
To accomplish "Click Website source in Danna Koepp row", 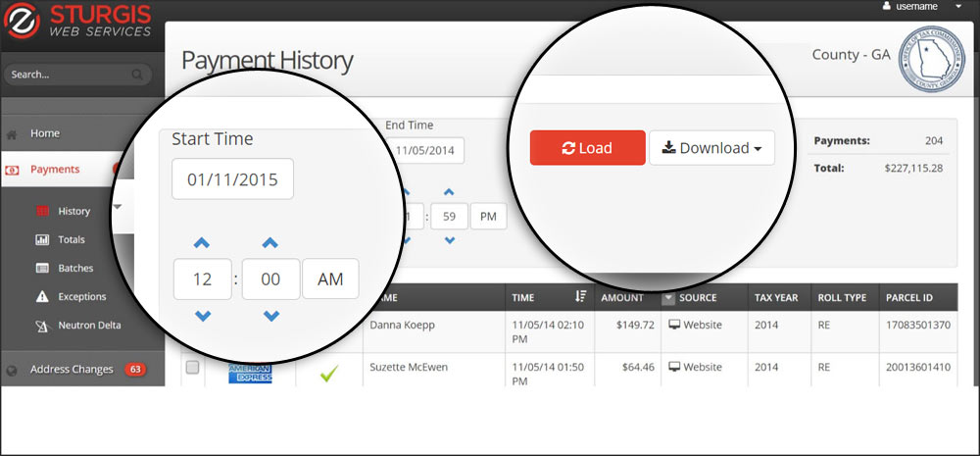I will click(x=695, y=326).
